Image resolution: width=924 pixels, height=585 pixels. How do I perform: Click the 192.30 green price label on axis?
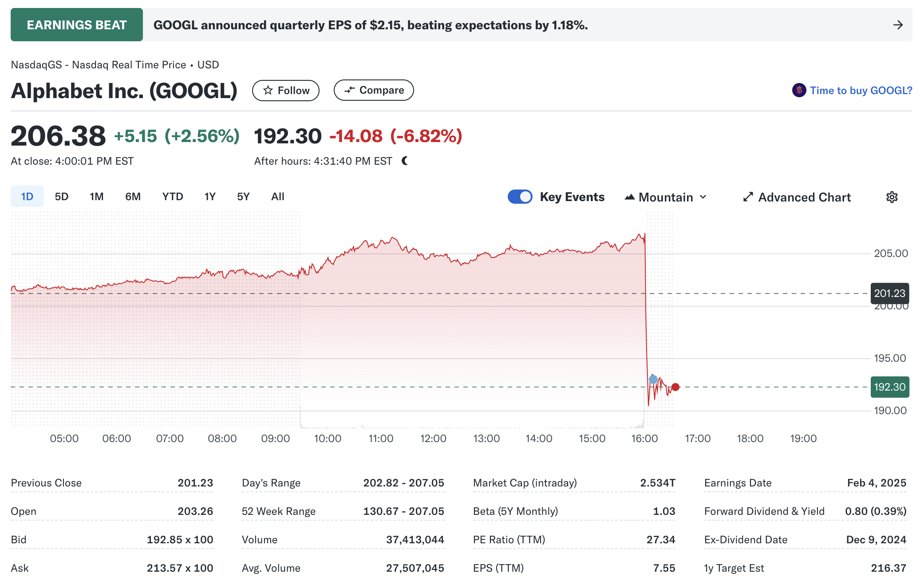tap(889, 387)
